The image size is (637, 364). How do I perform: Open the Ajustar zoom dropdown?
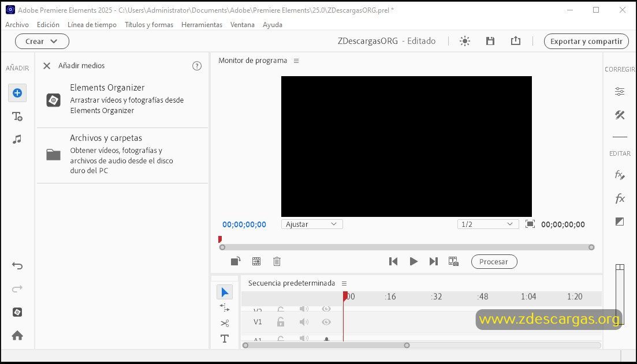click(312, 224)
